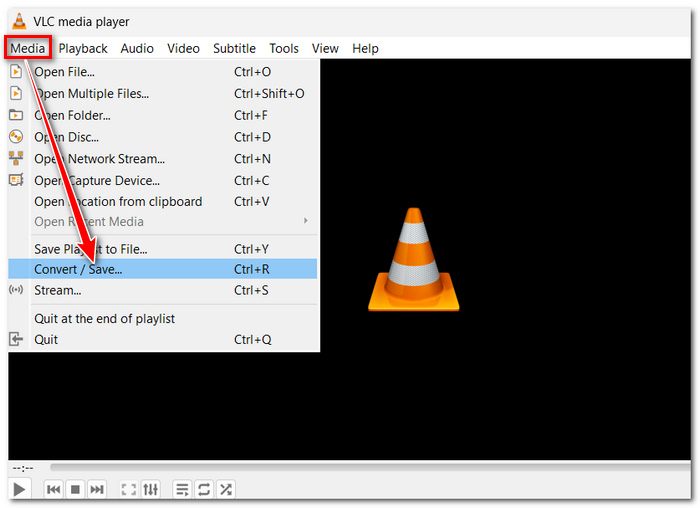Image resolution: width=700 pixels, height=508 pixels.
Task: Click the elapsed time --:-- label
Action: (23, 468)
